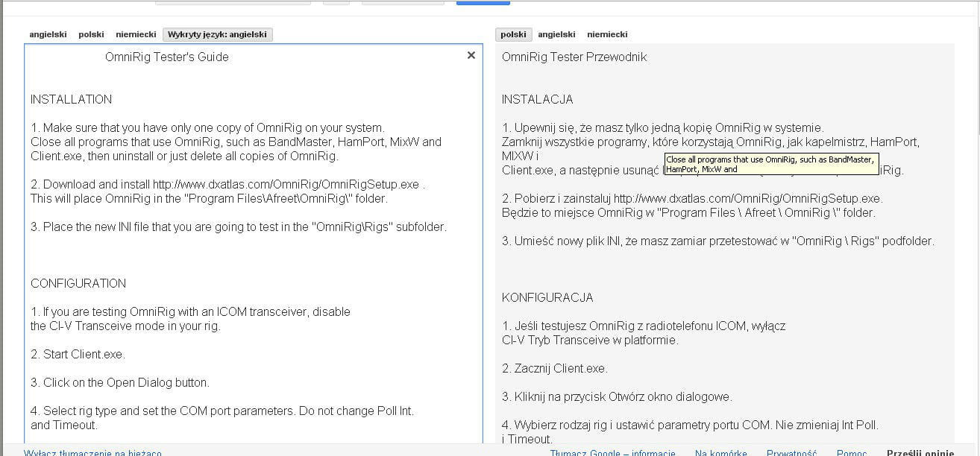Click the translated line 'Będzie to miejsce OmniRig...'
The width and height of the screenshot is (980, 456).
[688, 213]
